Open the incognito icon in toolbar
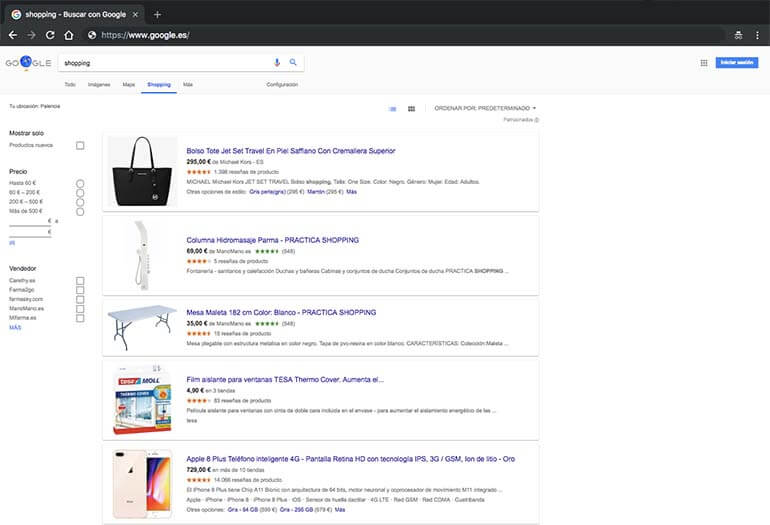 pos(738,35)
